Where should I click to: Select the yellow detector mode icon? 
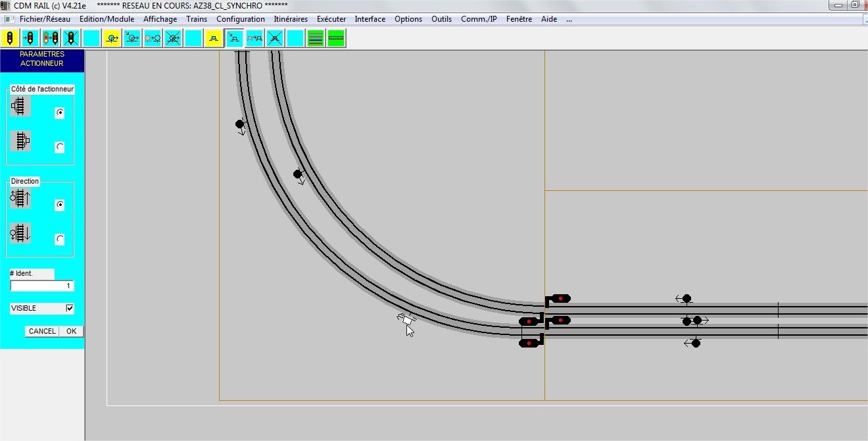point(112,38)
